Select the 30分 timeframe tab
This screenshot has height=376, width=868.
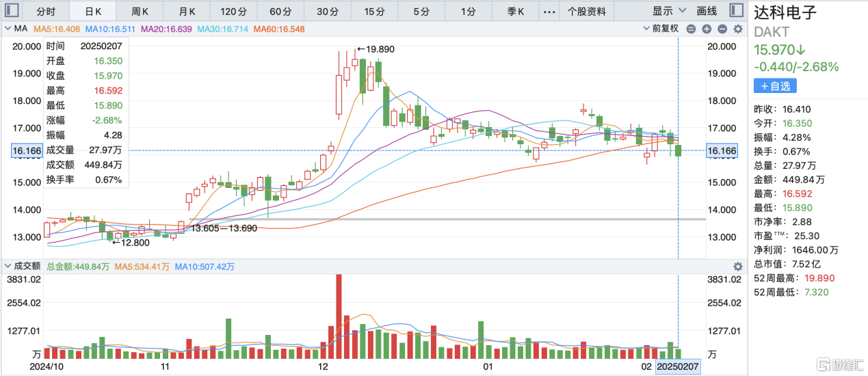coord(328,11)
